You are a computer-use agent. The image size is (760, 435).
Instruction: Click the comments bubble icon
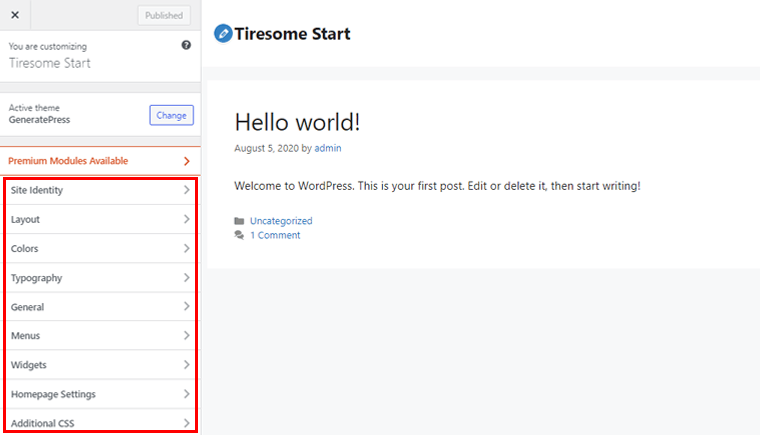239,236
